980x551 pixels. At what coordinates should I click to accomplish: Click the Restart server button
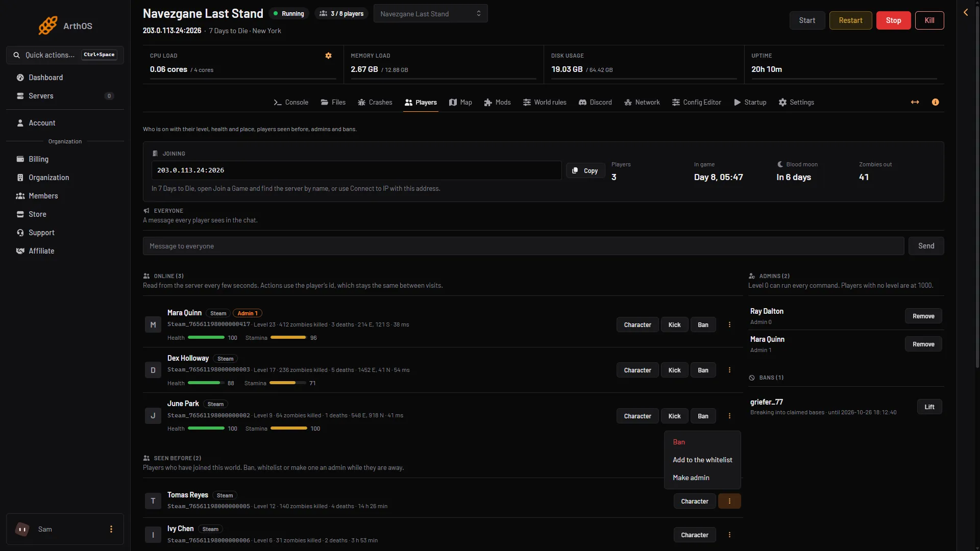point(850,20)
